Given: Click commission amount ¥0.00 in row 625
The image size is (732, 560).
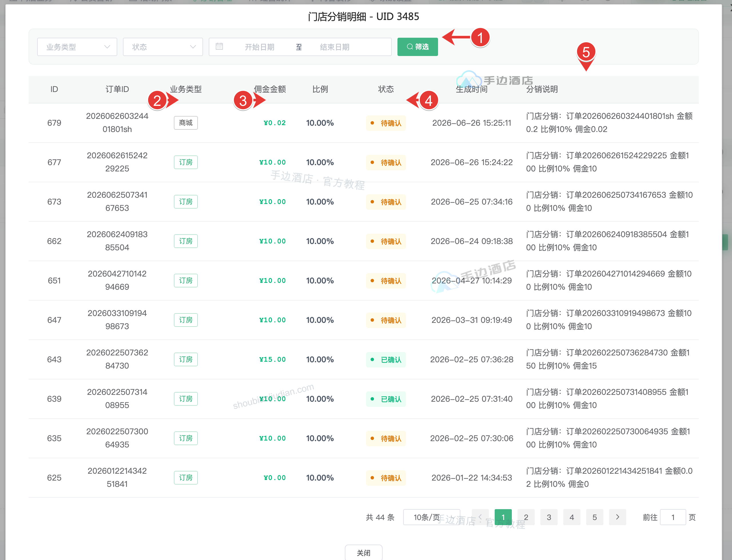Looking at the screenshot, I should (x=274, y=478).
